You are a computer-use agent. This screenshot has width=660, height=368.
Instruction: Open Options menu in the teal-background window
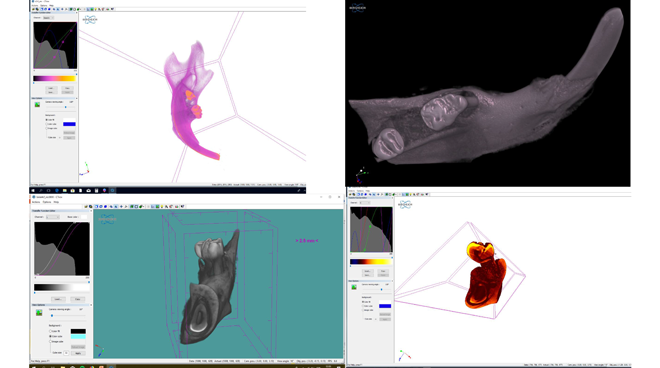pos(47,202)
